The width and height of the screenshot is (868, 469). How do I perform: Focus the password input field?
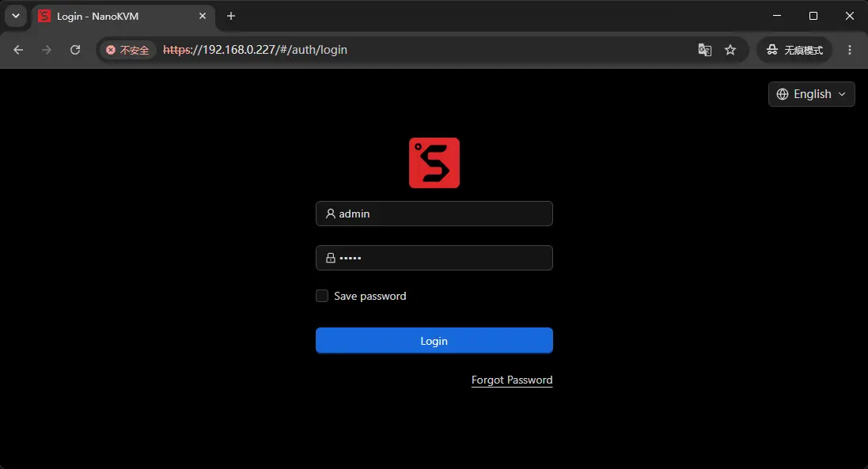(434, 258)
